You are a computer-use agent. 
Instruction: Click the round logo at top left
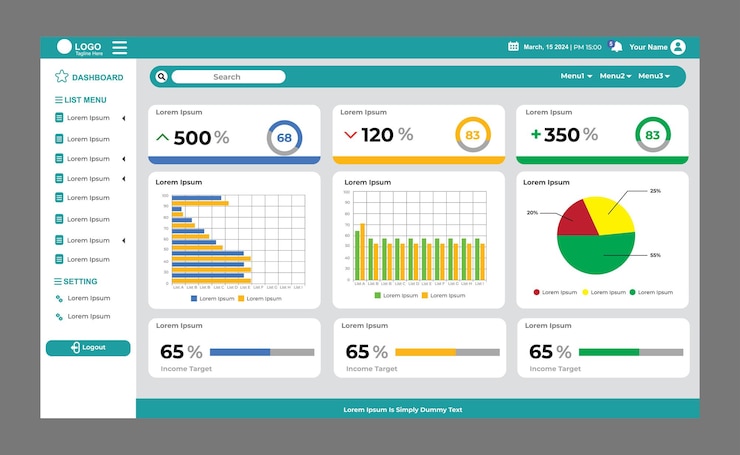[x=64, y=46]
